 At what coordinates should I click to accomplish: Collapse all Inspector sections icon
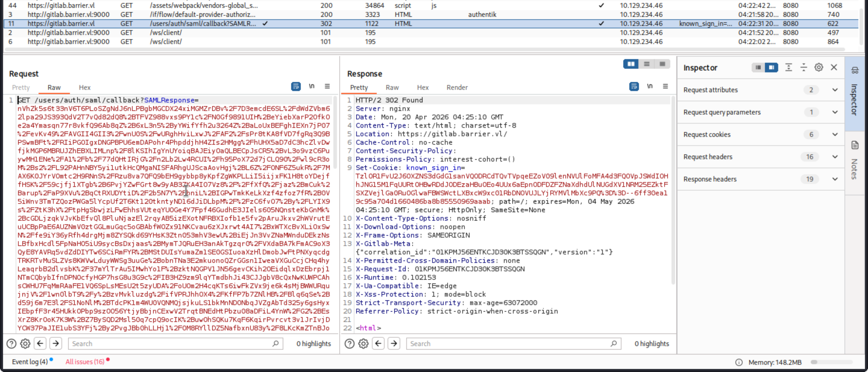(804, 68)
